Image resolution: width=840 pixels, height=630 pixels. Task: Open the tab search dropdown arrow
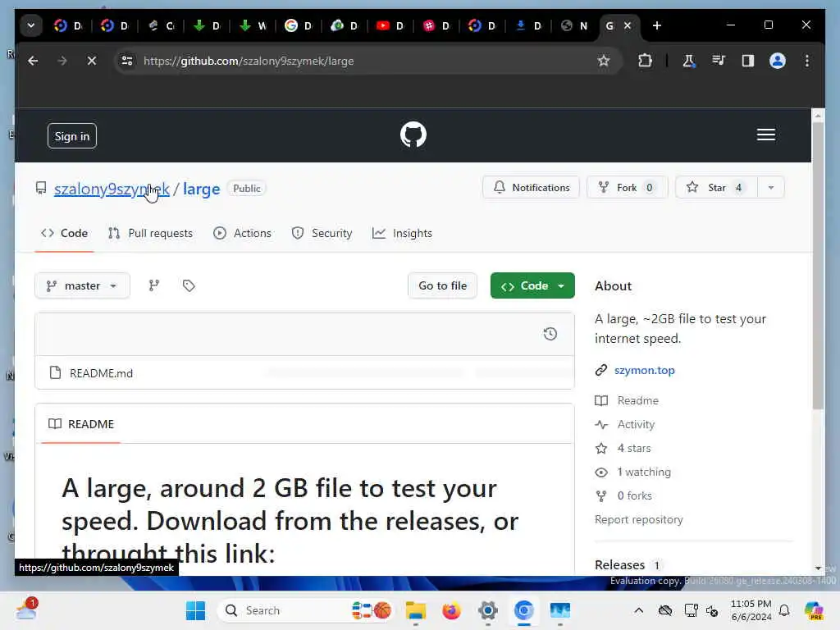coord(31,25)
